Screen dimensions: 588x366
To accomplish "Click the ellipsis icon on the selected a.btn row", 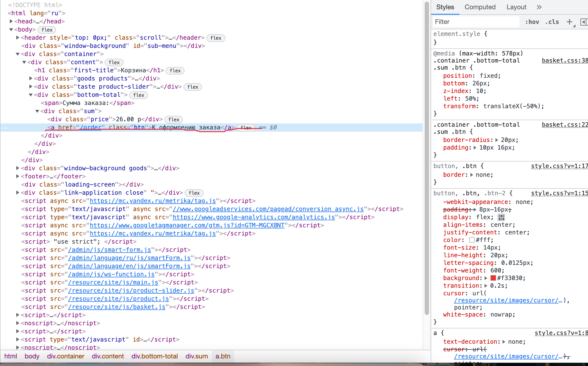I will [4, 128].
